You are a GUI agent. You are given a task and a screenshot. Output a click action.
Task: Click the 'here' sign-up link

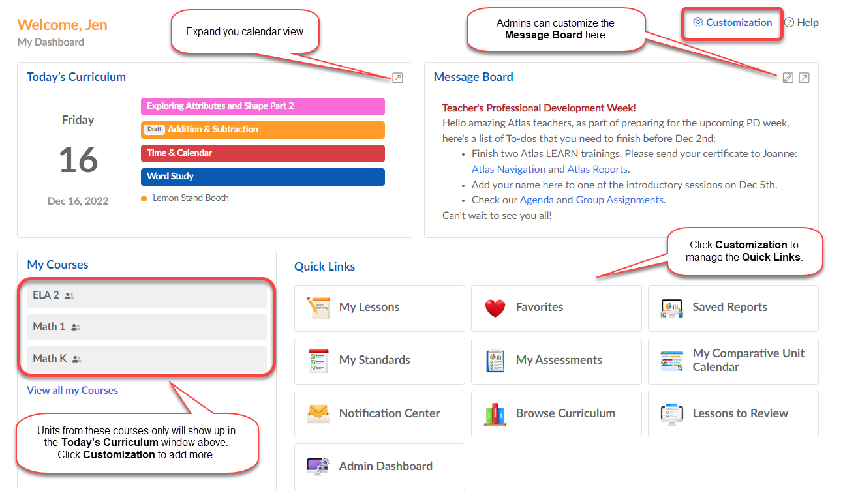point(553,185)
